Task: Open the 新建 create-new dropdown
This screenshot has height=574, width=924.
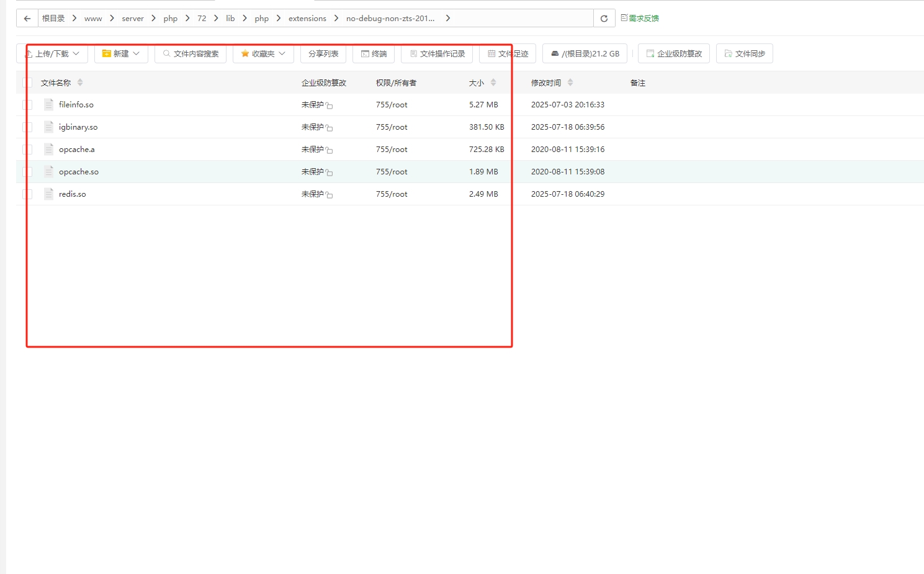Action: click(x=121, y=53)
